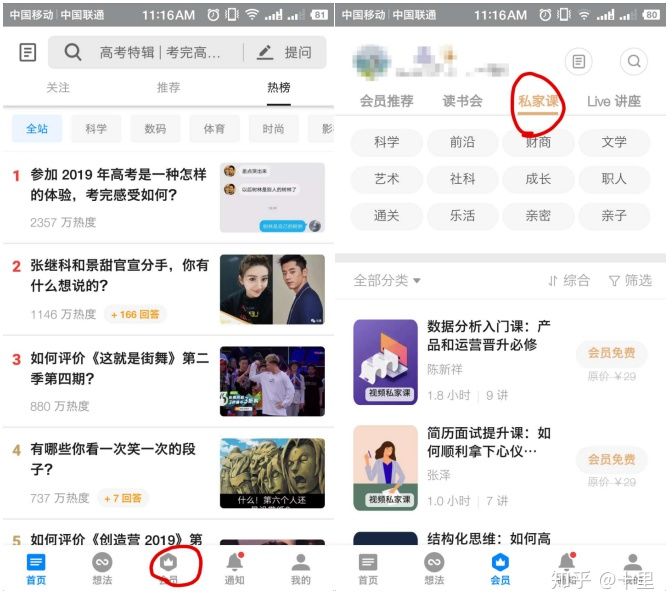Select the 亲子 category pill
Screen dimensions: 672x609
tap(614, 216)
